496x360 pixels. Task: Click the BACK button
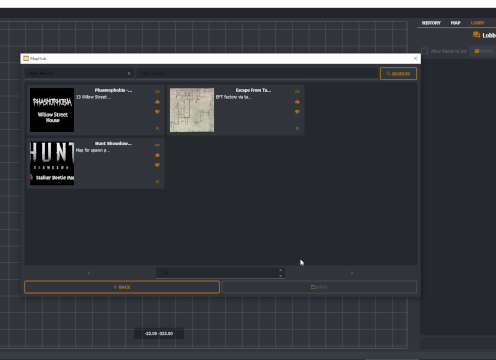coord(122,287)
